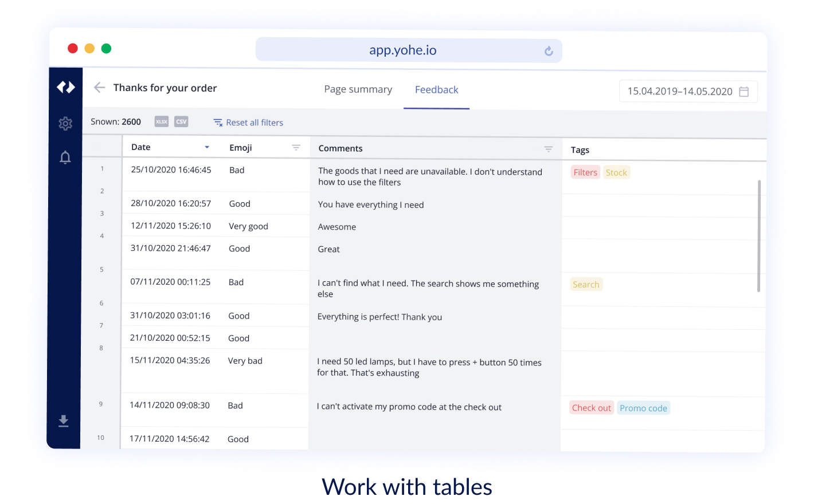The image size is (814, 504).
Task: Reload page with the refresh icon
Action: pos(549,51)
